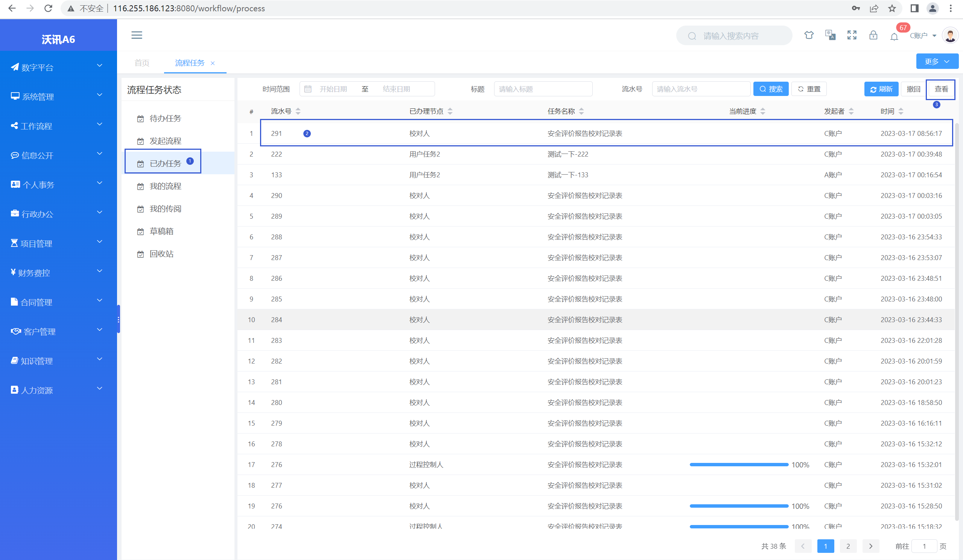Expand the 项目管理 sidebar menu

coord(58,243)
